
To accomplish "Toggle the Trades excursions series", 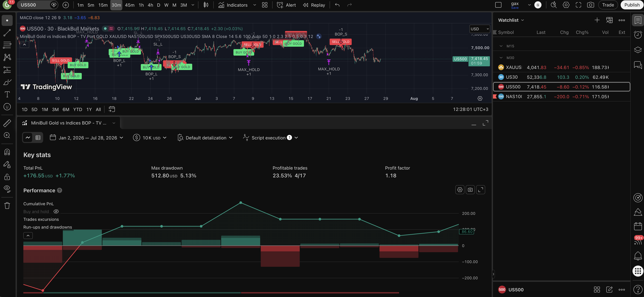I will [x=41, y=219].
